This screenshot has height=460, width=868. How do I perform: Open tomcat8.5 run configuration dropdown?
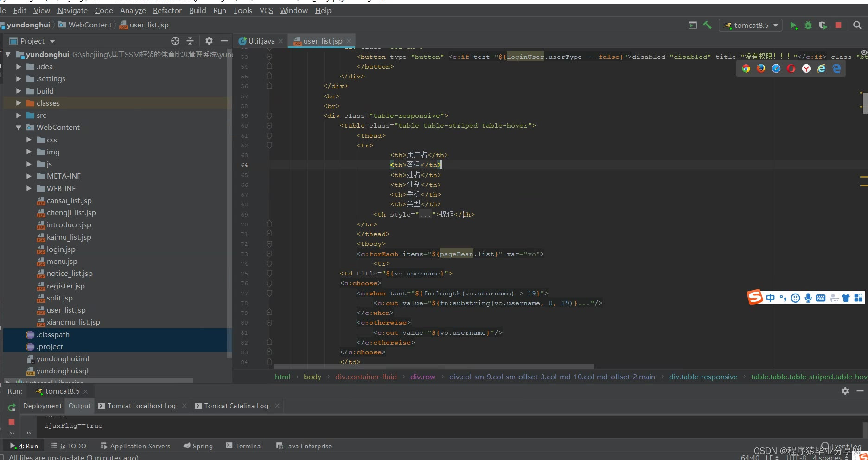pos(751,25)
